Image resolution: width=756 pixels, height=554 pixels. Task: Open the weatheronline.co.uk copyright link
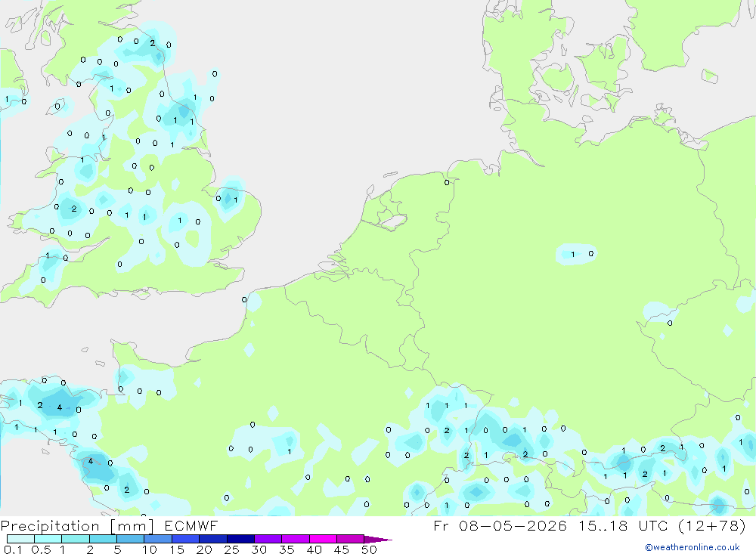(692, 547)
